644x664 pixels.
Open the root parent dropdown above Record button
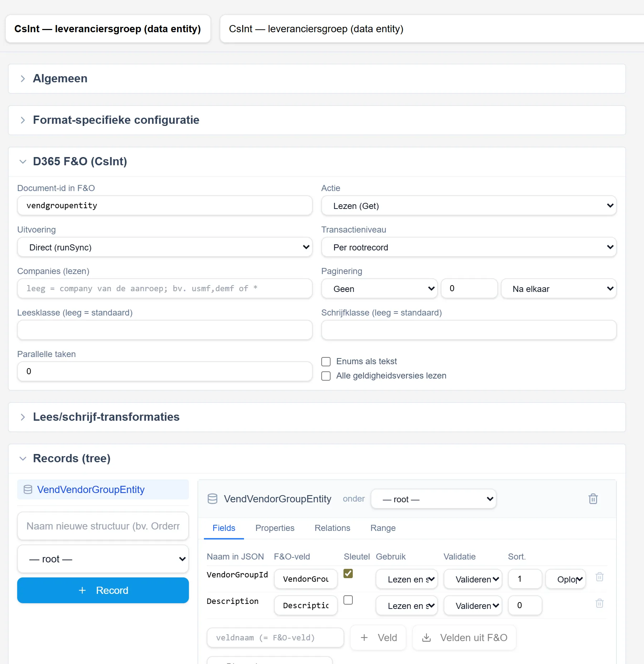103,559
